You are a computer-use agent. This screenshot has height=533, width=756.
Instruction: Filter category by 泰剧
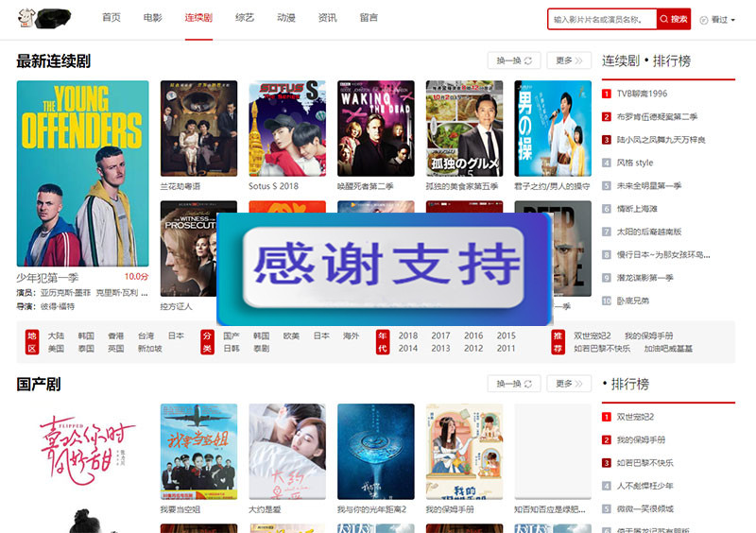[262, 349]
